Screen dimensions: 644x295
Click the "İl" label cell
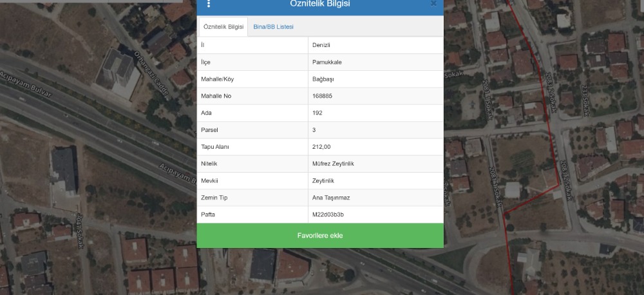click(252, 45)
